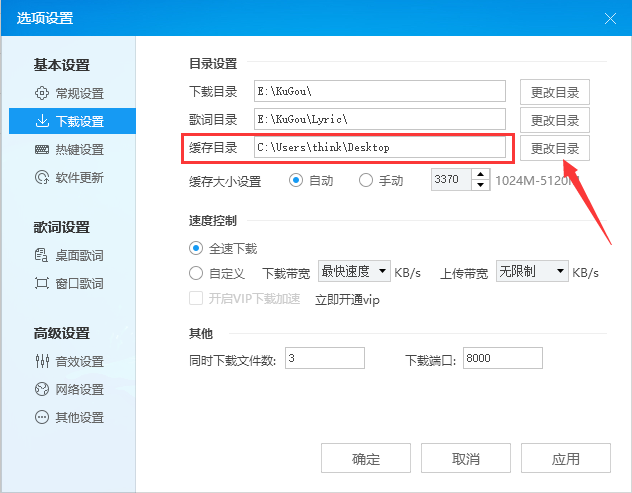The width and height of the screenshot is (632, 493).
Task: Click the 歌词设置 section heading
Action: 61,227
